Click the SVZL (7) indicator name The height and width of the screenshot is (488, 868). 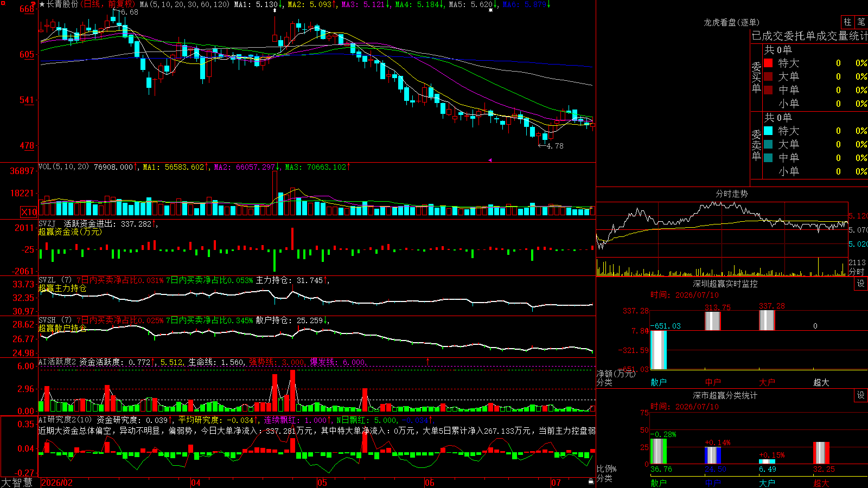[55, 280]
